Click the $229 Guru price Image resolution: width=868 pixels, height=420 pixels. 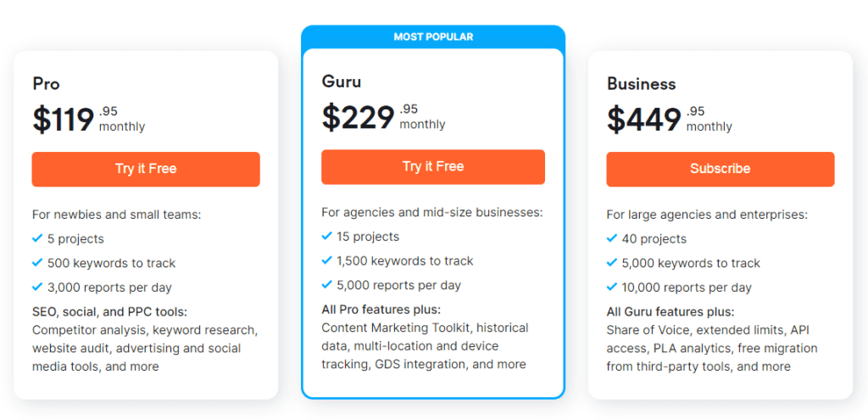[x=384, y=117]
